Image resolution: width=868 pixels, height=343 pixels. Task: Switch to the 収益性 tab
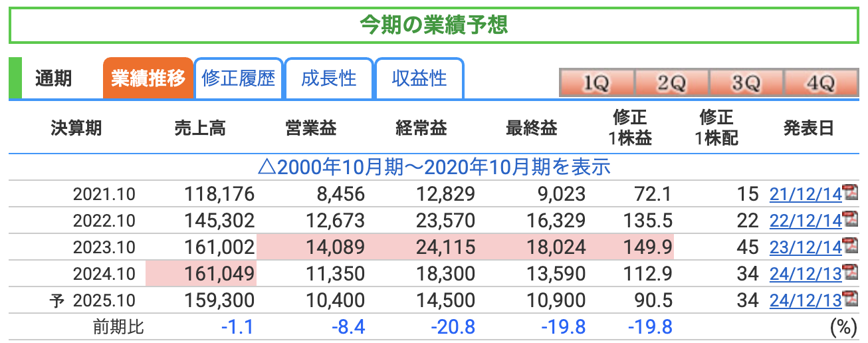pyautogui.click(x=419, y=78)
